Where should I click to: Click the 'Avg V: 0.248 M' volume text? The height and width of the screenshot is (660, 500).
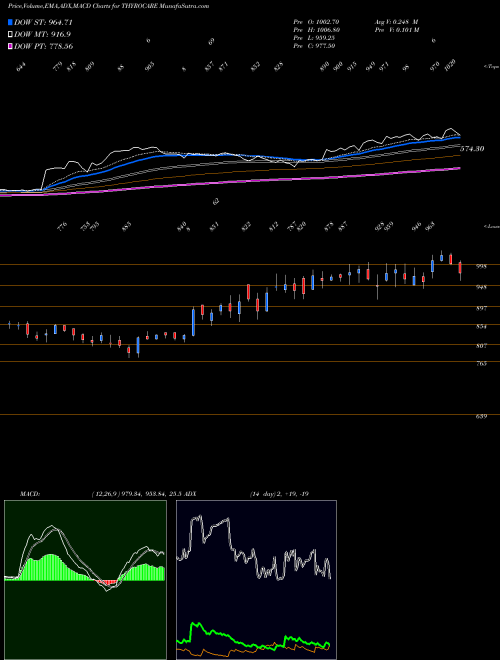[396, 21]
